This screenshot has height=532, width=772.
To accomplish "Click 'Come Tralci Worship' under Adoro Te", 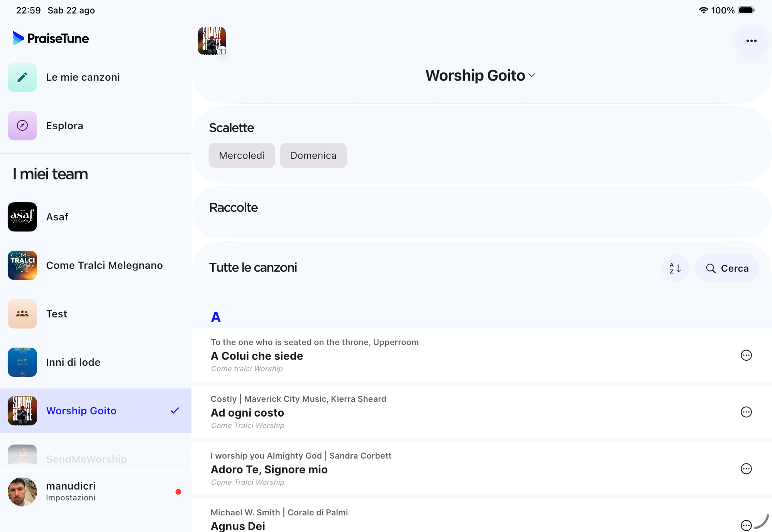I will 247,482.
